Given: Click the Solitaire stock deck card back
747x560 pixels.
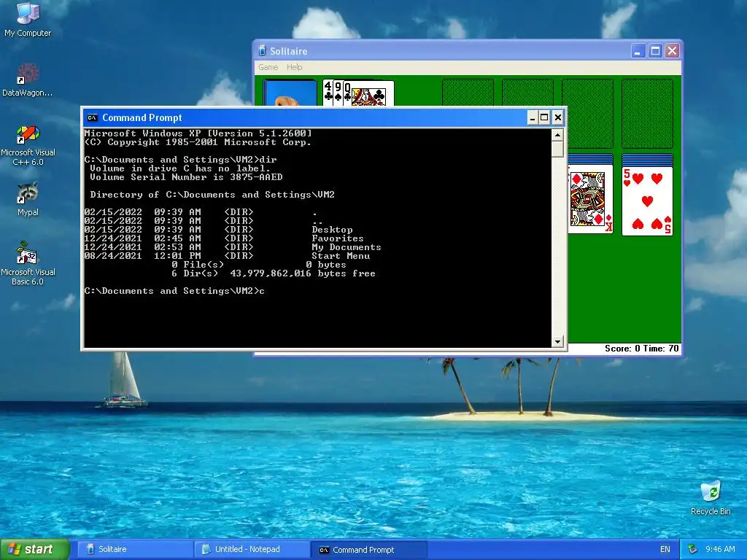Looking at the screenshot, I should pos(290,93).
